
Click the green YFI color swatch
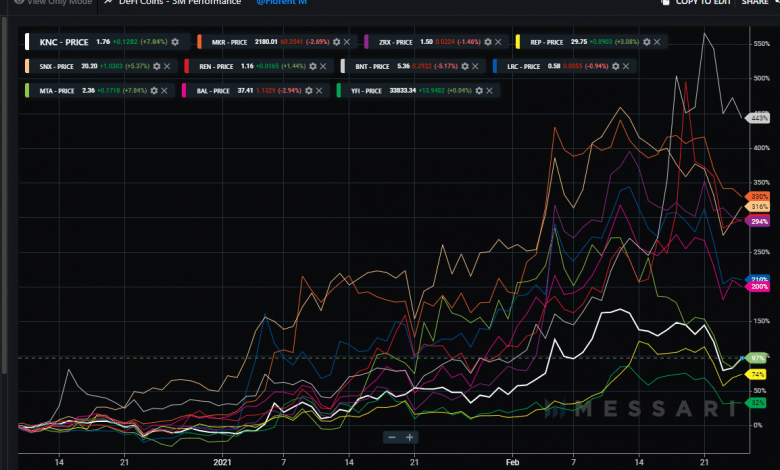[339, 91]
